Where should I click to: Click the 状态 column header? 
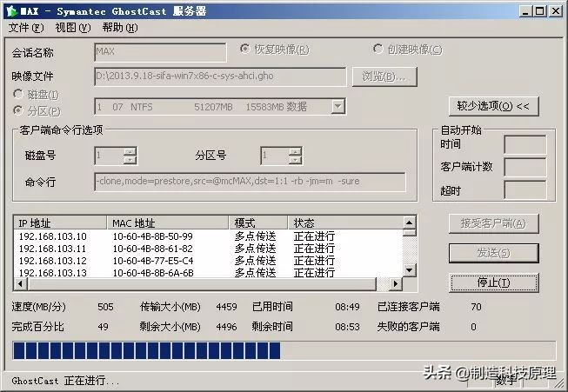click(x=345, y=223)
